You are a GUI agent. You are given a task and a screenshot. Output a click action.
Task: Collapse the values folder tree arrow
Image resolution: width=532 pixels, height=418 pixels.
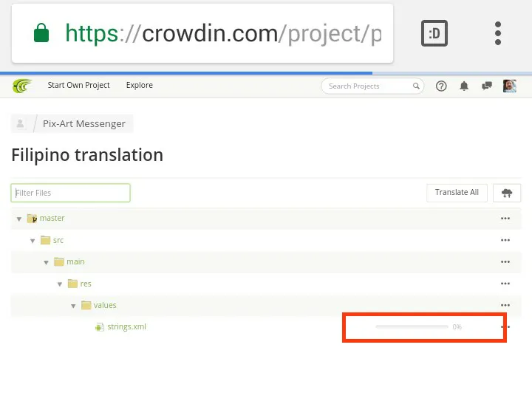point(73,306)
